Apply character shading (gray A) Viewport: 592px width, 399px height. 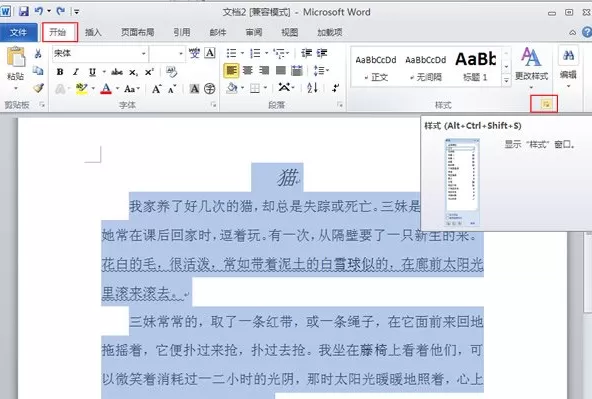(194, 89)
